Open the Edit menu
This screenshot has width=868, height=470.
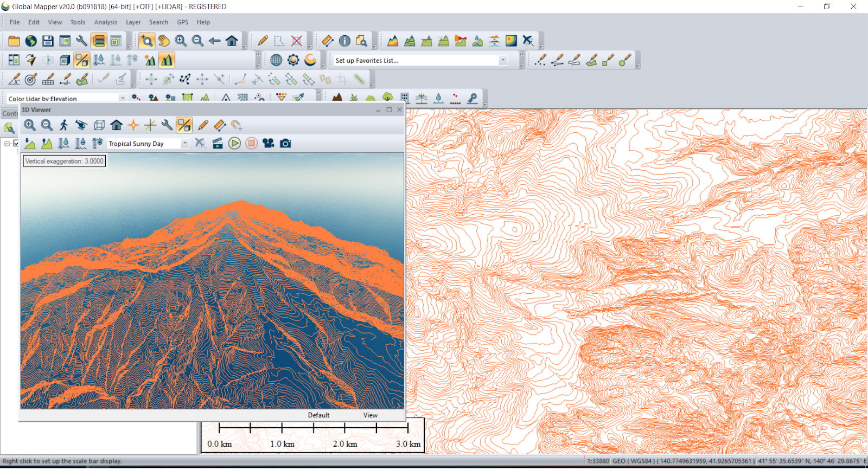(x=34, y=22)
